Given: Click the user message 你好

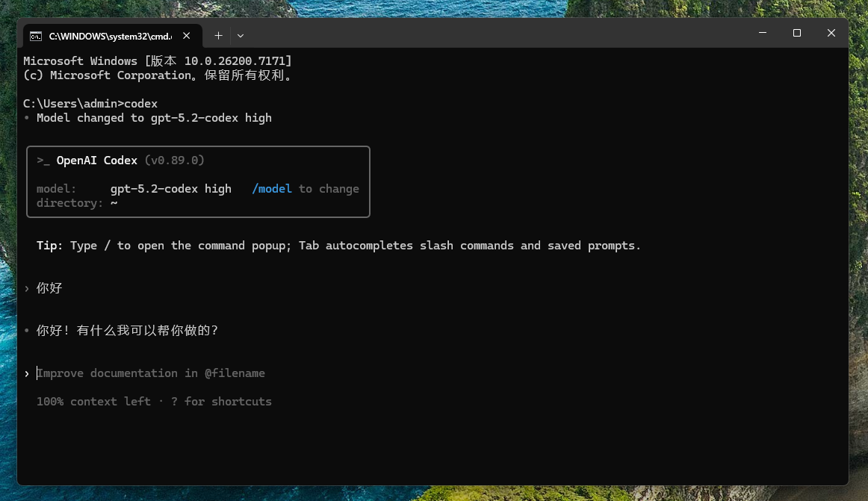Looking at the screenshot, I should point(49,288).
